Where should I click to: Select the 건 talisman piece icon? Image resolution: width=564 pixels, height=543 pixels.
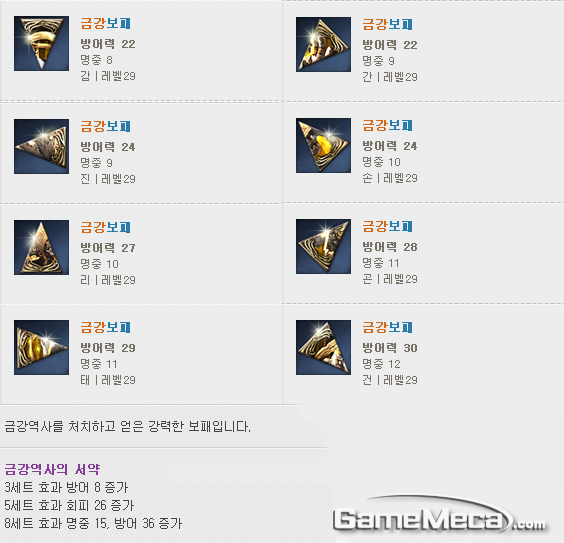tap(323, 347)
